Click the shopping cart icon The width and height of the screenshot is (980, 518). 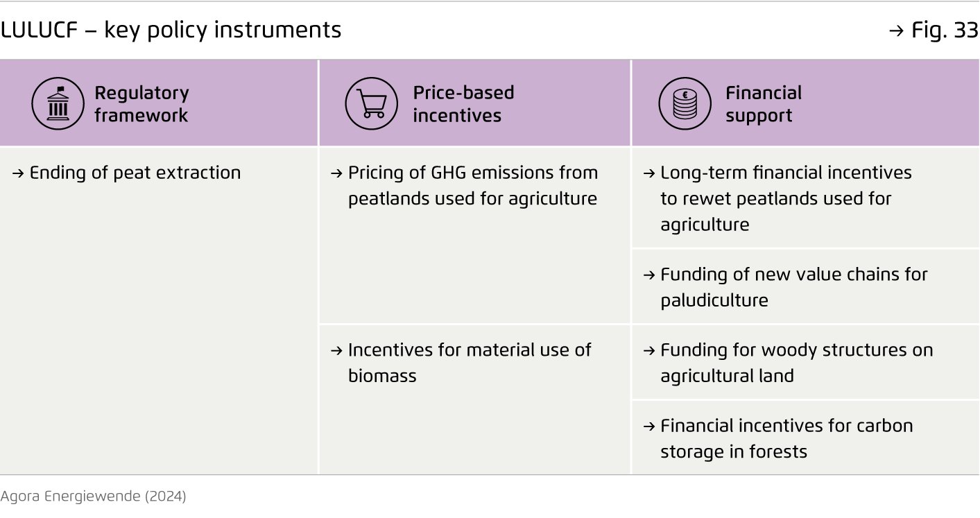tap(372, 105)
